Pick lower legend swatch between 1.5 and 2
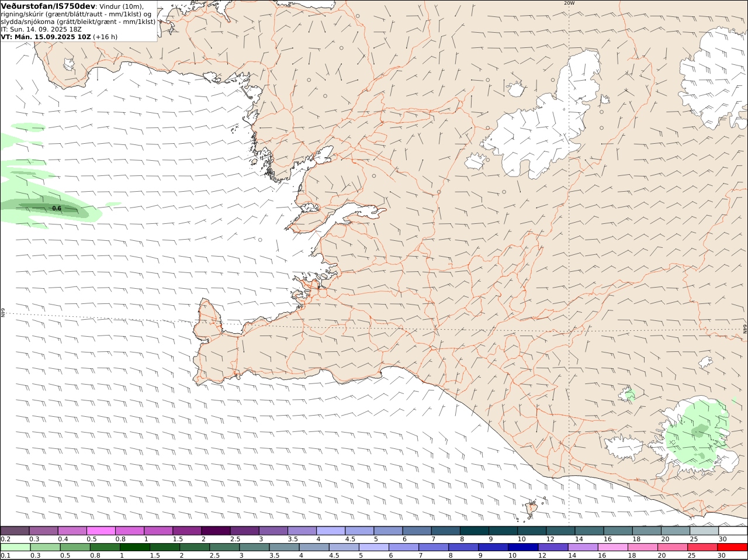 (164, 547)
